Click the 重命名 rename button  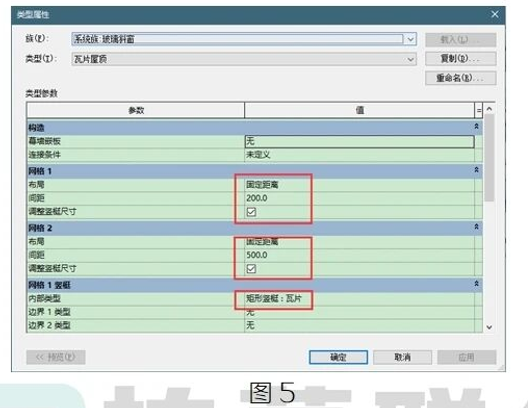460,78
